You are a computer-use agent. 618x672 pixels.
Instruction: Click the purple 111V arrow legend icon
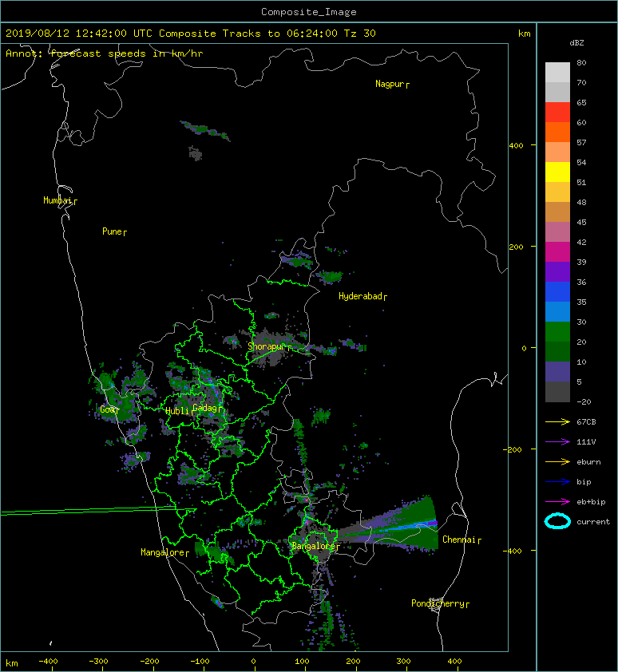coord(557,442)
